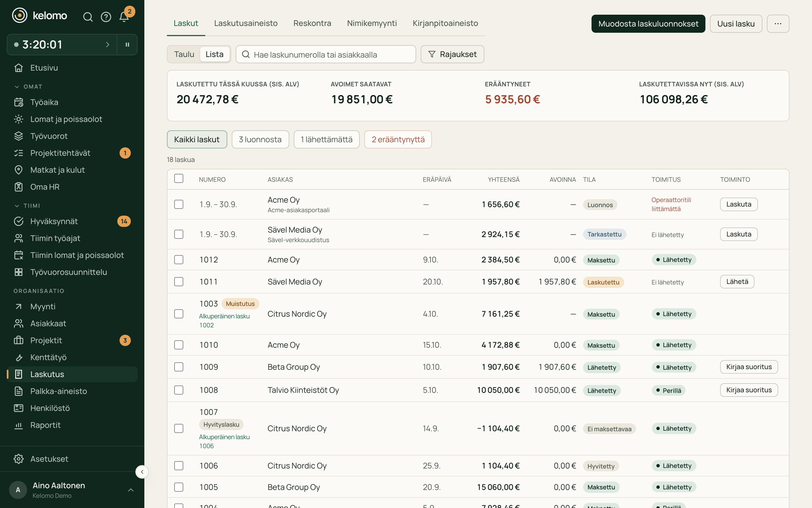Open Työvuorot layers icon

(x=19, y=136)
